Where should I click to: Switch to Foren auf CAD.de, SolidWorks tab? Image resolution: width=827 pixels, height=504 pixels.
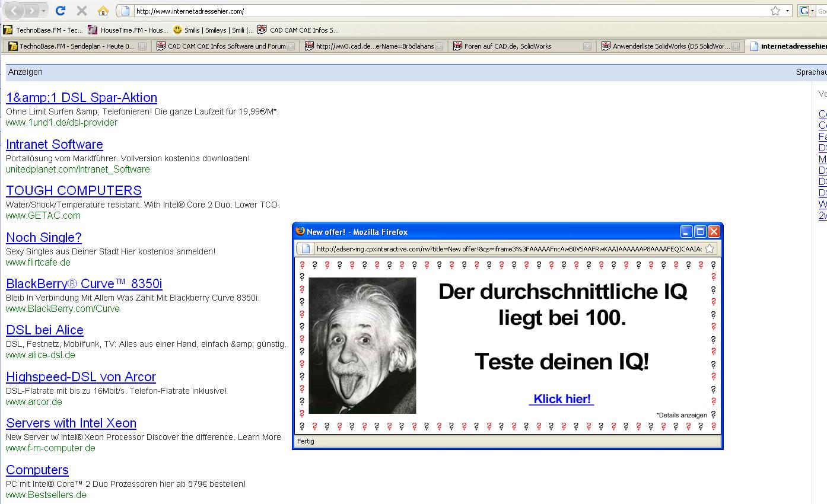(521, 46)
